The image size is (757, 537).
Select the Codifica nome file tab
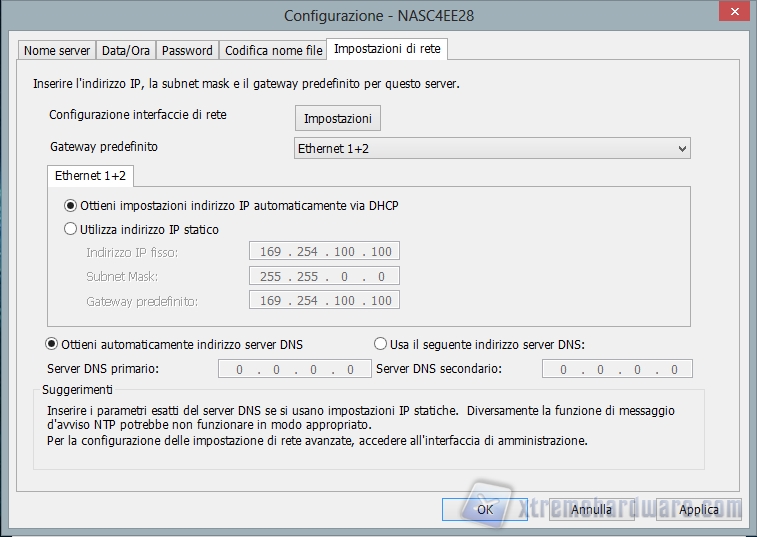(x=273, y=50)
